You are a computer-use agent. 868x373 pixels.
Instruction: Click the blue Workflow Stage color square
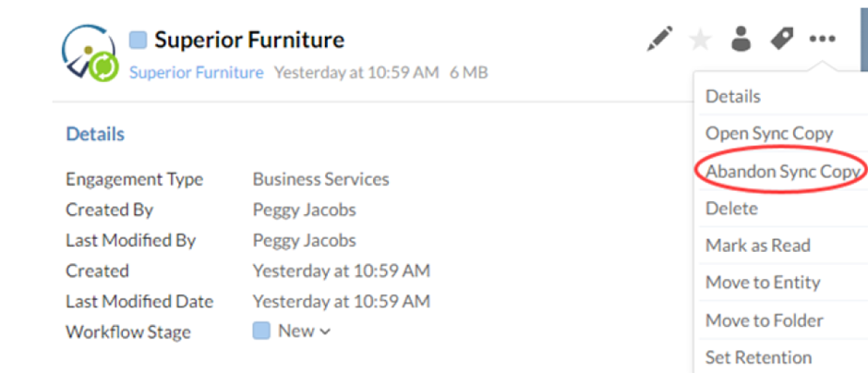(x=261, y=331)
